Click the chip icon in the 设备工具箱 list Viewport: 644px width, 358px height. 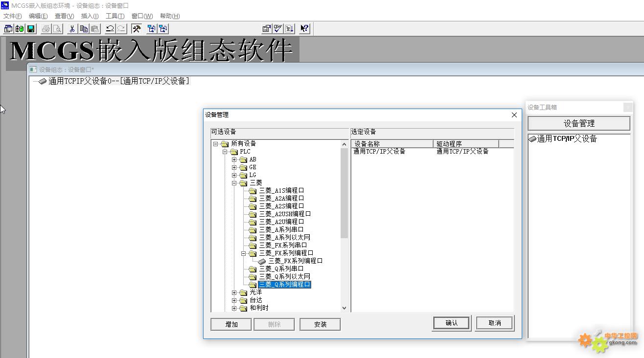pos(532,139)
